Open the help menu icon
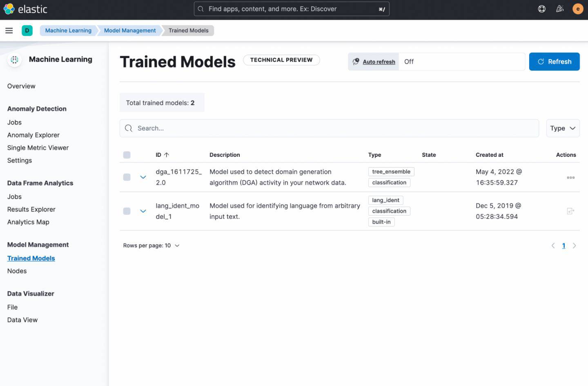This screenshot has width=588, height=386. pyautogui.click(x=541, y=9)
